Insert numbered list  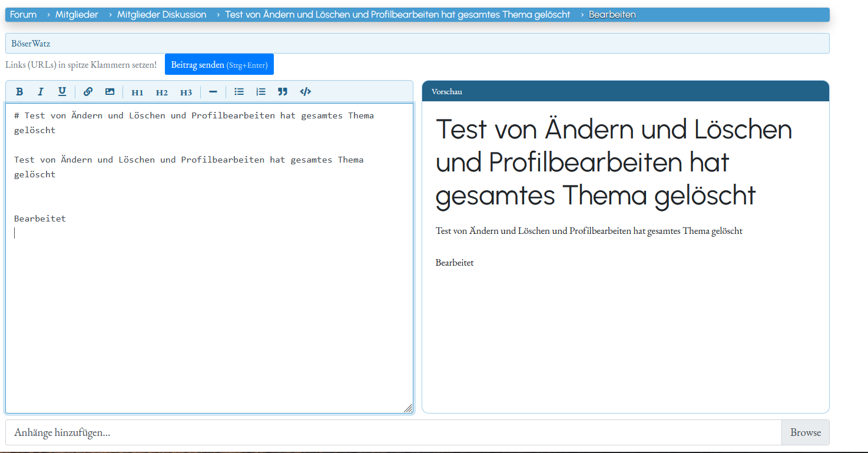[261, 92]
